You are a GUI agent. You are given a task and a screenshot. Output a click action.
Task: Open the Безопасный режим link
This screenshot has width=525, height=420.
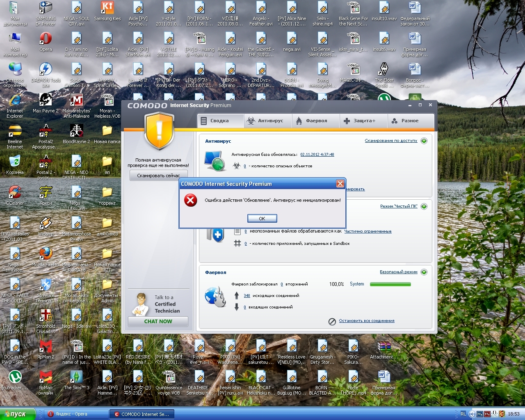[x=398, y=272]
